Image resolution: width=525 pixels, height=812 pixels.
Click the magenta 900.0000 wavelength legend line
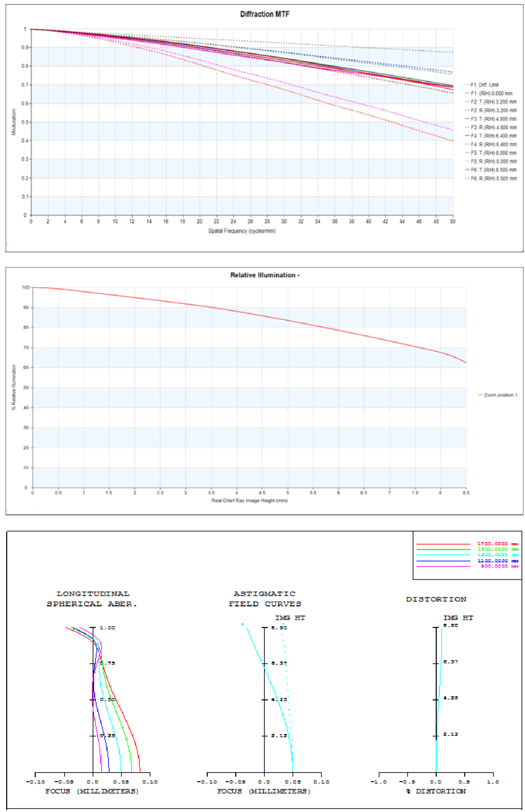pos(443,566)
